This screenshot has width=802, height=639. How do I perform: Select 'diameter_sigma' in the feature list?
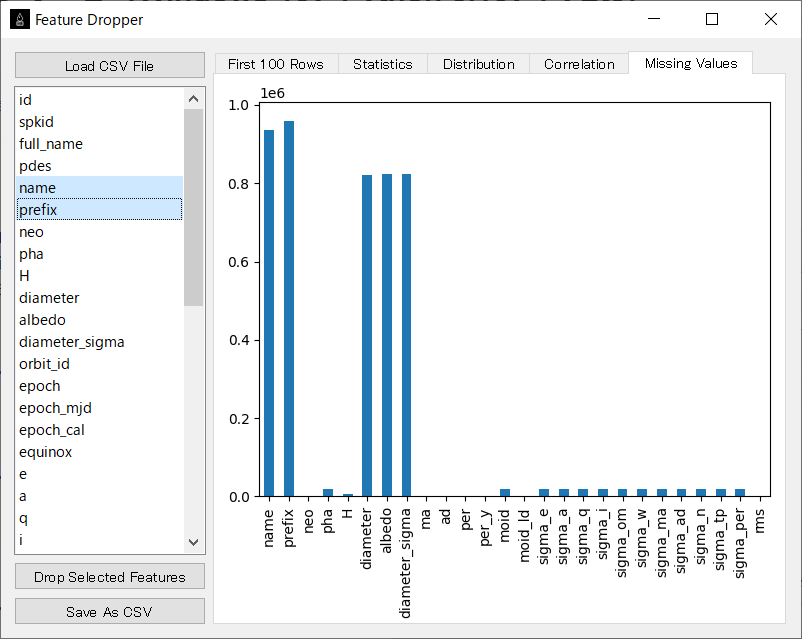[x=100, y=342]
